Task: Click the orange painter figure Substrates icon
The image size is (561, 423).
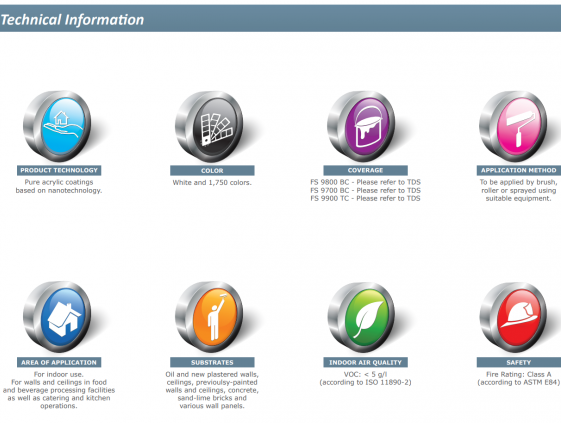Action: point(210,317)
